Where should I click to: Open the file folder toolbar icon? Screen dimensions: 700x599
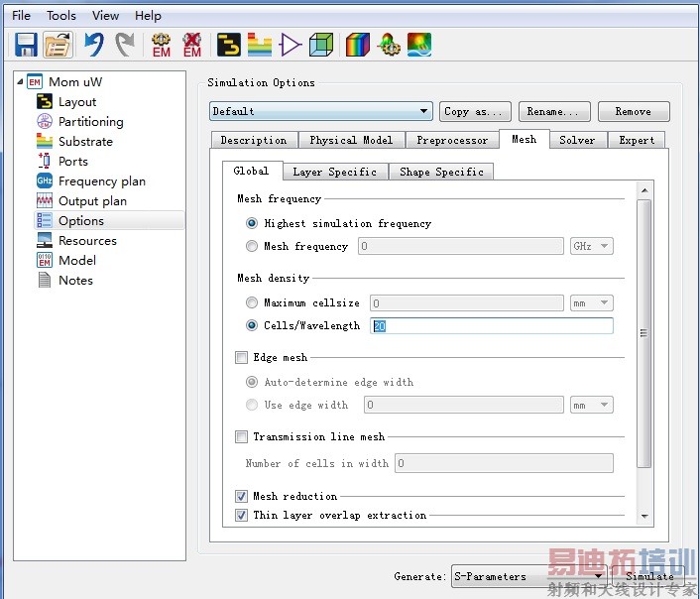click(x=58, y=45)
